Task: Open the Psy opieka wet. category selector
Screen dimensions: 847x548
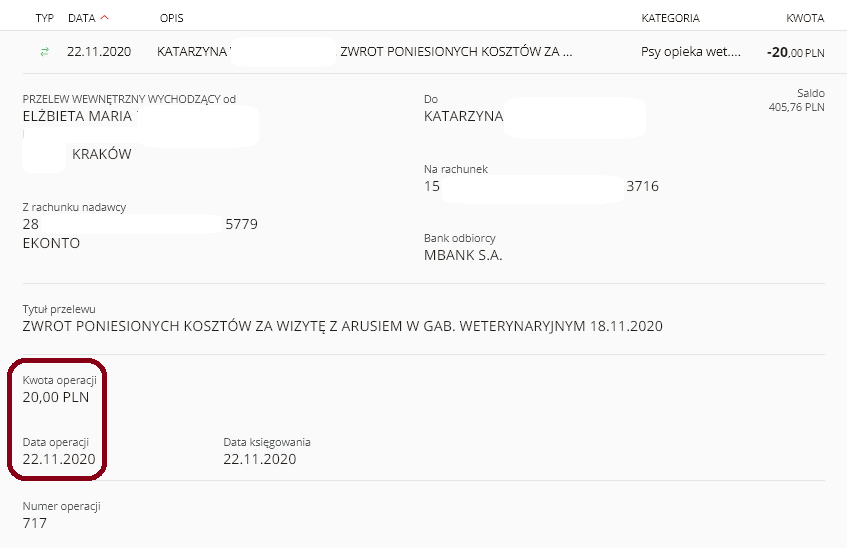Action: pyautogui.click(x=691, y=52)
